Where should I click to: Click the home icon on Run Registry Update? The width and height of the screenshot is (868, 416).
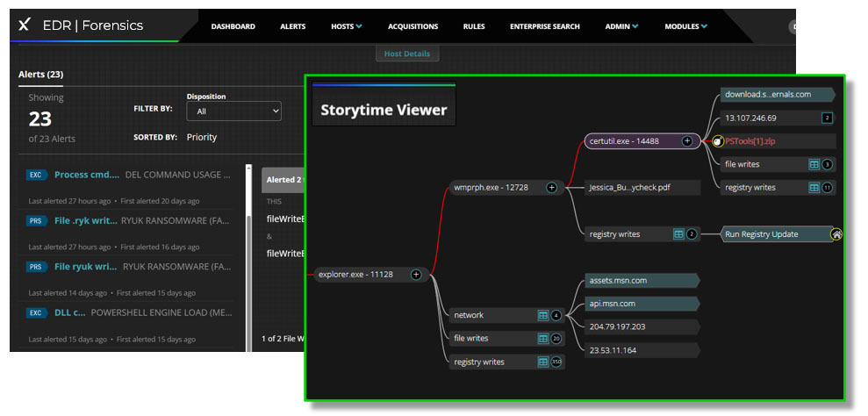[836, 235]
